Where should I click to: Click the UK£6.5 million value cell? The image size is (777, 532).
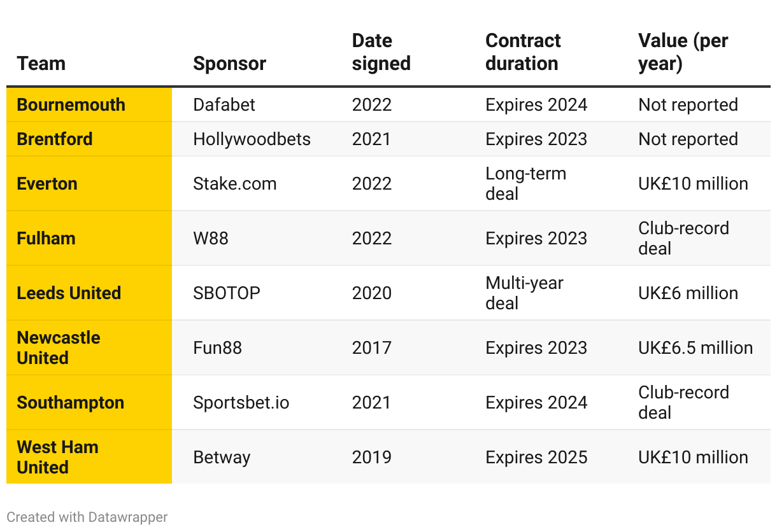click(x=695, y=348)
